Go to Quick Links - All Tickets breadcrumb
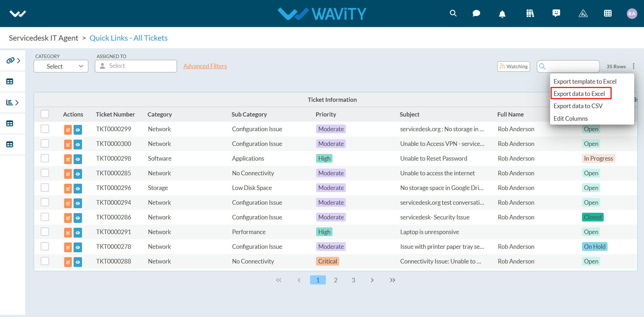 pos(129,38)
